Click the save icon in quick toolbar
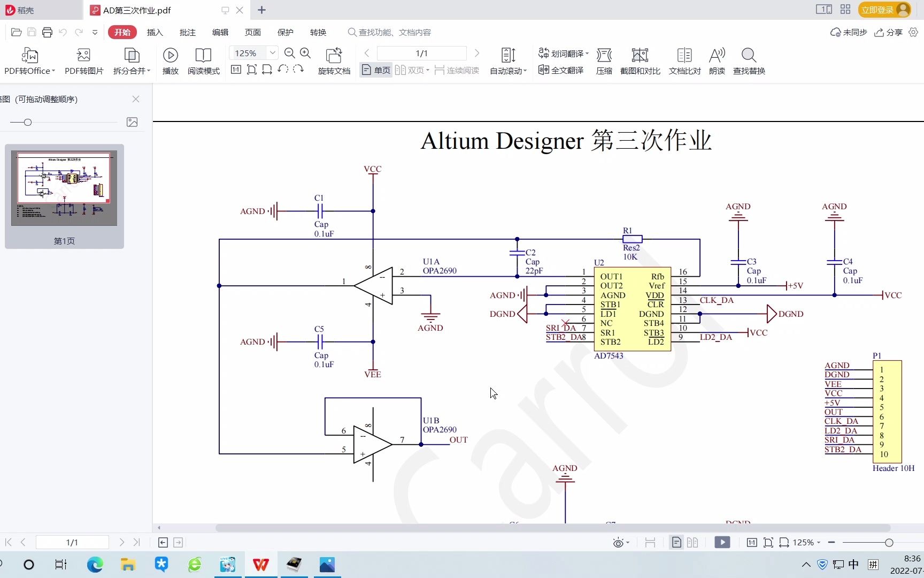Screen dimensions: 924x578 tap(32, 33)
